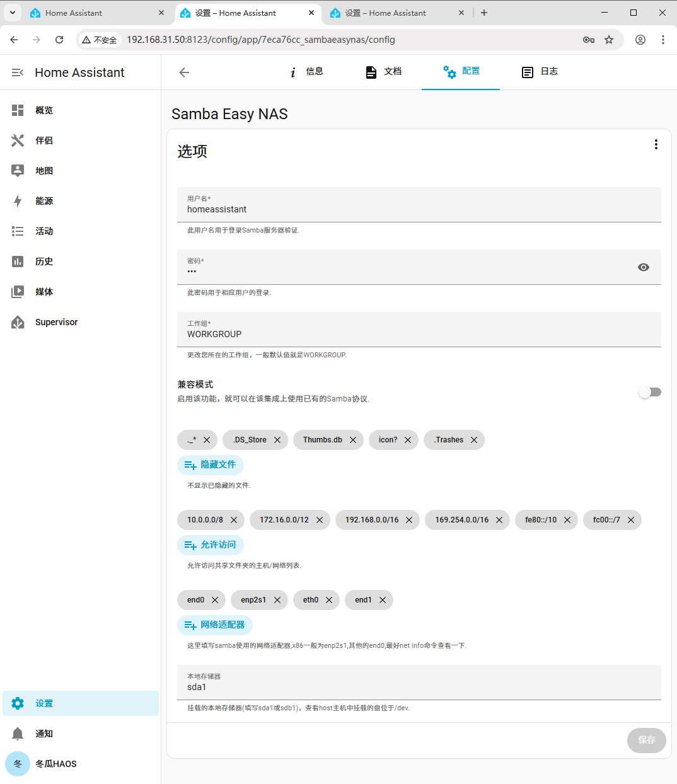Open the 历史 history page
Screen dimensions: 677x784
click(81, 262)
